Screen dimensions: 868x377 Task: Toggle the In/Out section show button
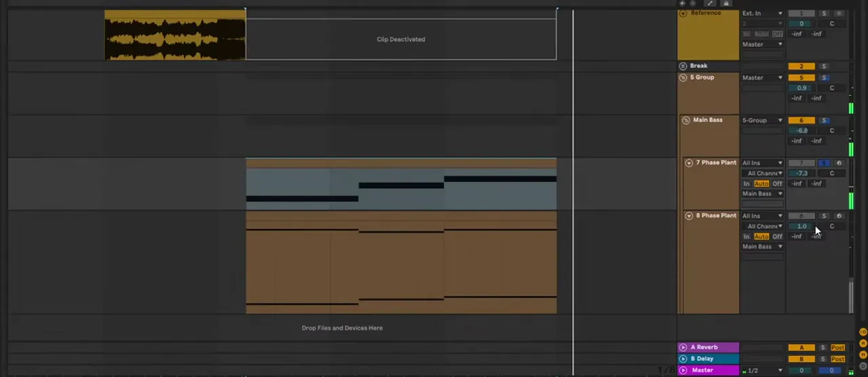863,332
